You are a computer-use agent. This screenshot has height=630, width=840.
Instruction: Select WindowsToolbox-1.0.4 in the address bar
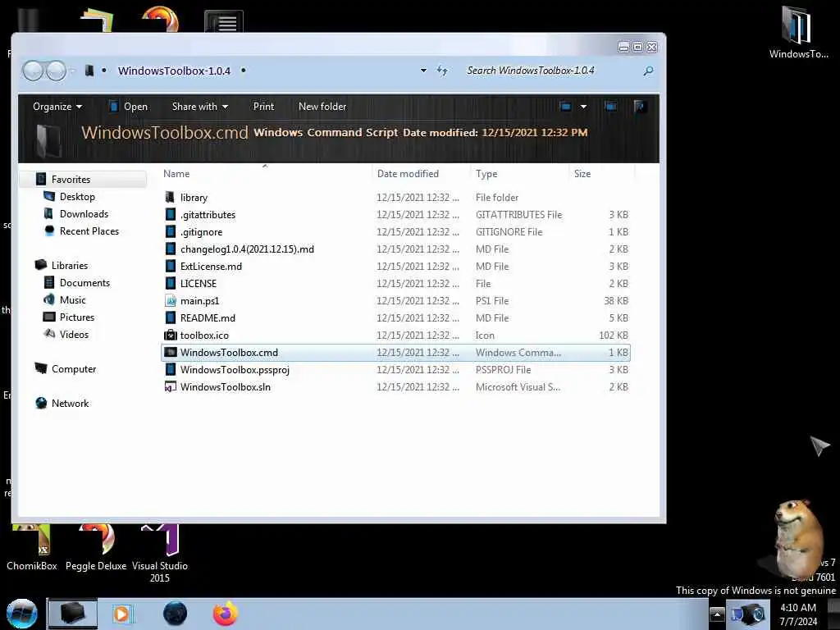tap(174, 71)
